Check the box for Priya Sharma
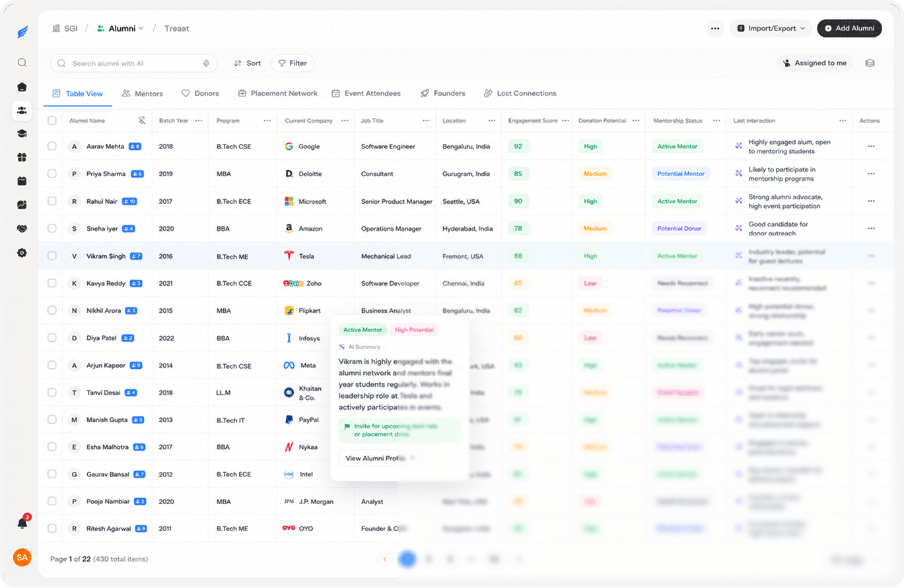This screenshot has height=588, width=904. [52, 174]
